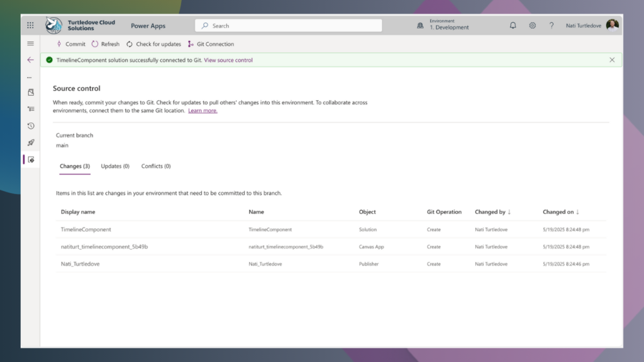The image size is (644, 362).
Task: Open help with the question mark icon
Action: [552, 25]
